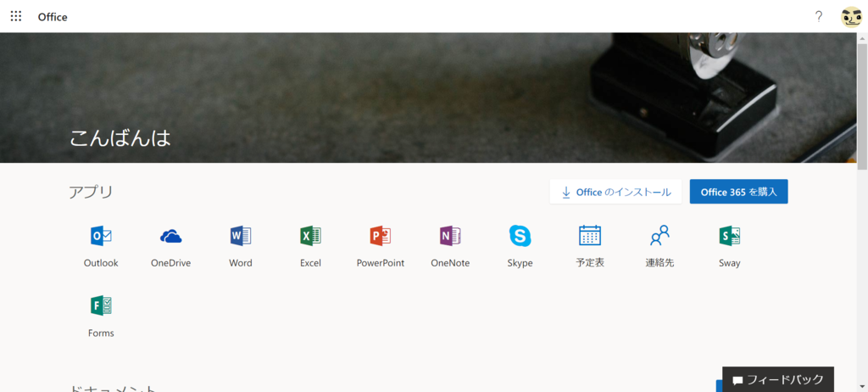Open the 予定表 calendar icon
Image resolution: width=868 pixels, height=392 pixels.
[x=590, y=236]
